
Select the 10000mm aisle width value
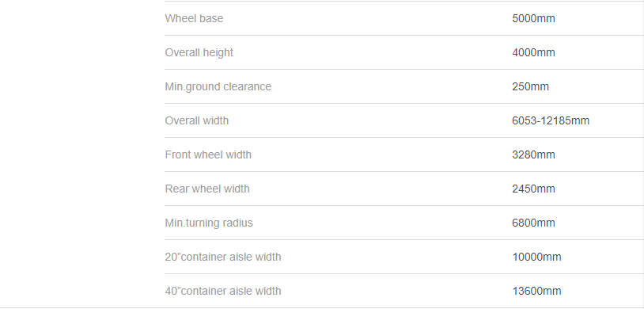[x=536, y=257]
